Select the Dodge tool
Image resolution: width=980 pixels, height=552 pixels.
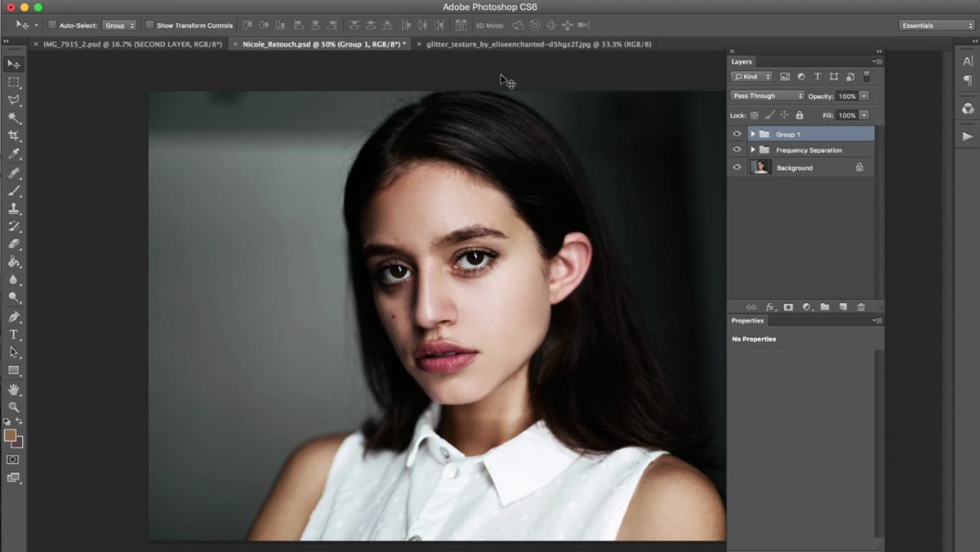tap(14, 298)
